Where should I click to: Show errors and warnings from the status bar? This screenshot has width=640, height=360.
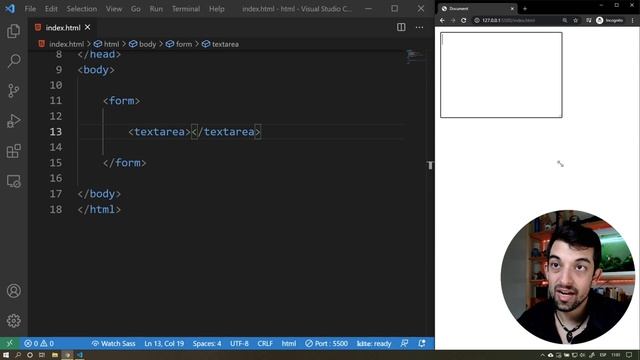[39, 344]
